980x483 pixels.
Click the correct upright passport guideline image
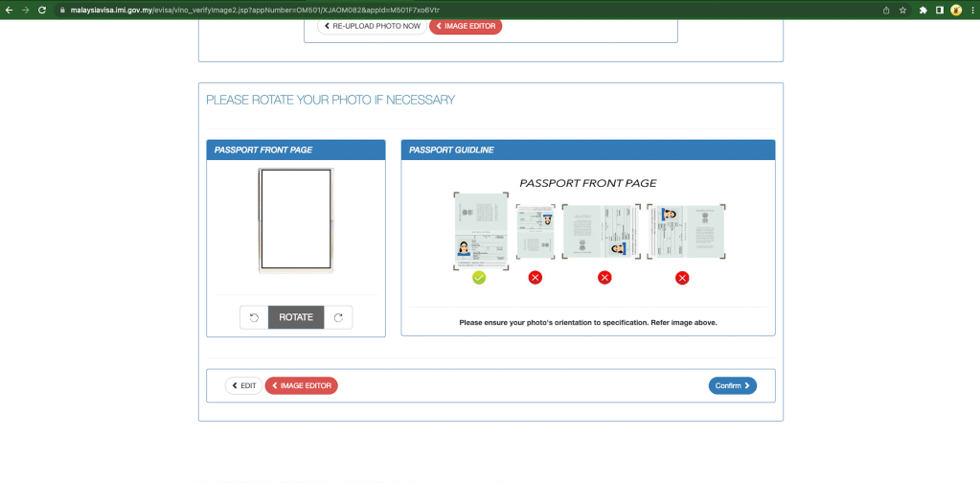481,231
